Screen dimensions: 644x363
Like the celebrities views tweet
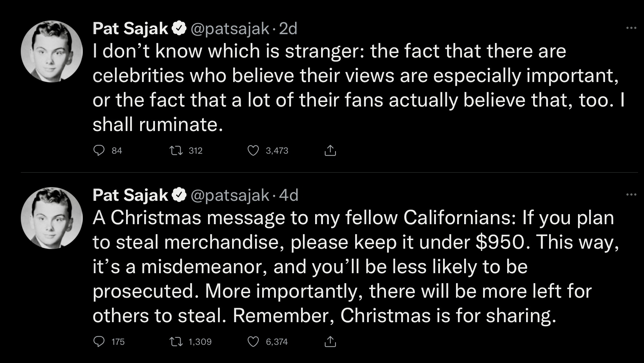point(253,150)
